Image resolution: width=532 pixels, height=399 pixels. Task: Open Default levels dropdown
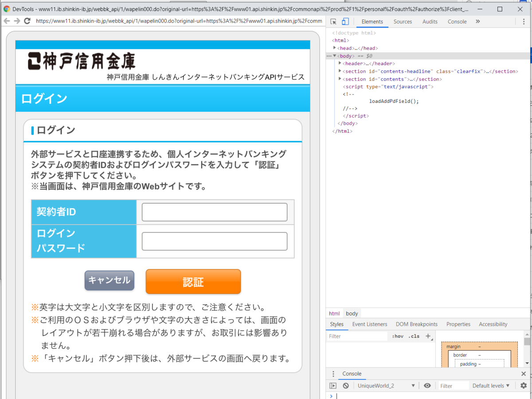(x=491, y=386)
